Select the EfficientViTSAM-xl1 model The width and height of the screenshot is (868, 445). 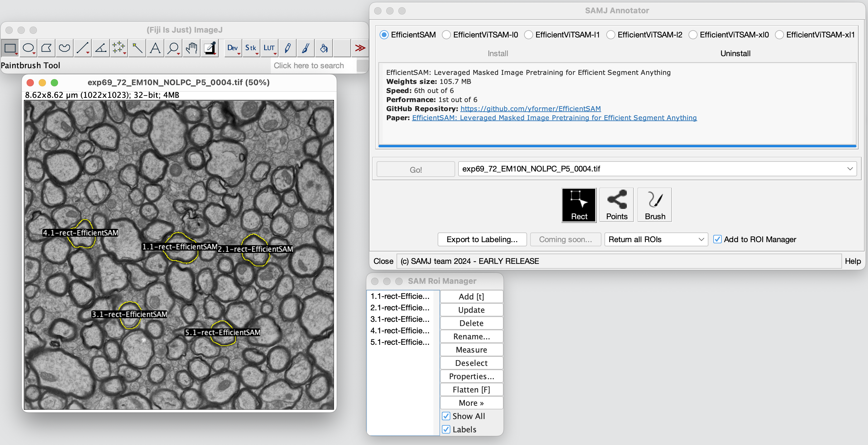click(815, 35)
